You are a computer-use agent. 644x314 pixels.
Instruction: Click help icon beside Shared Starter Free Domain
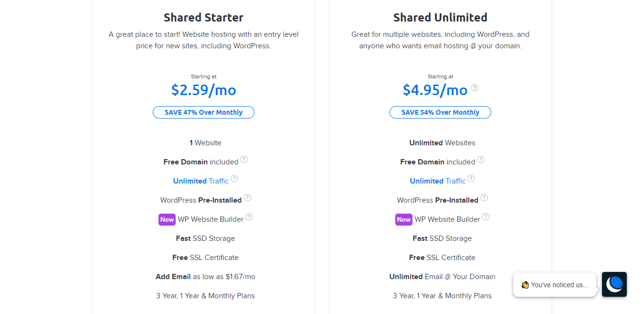pyautogui.click(x=244, y=160)
